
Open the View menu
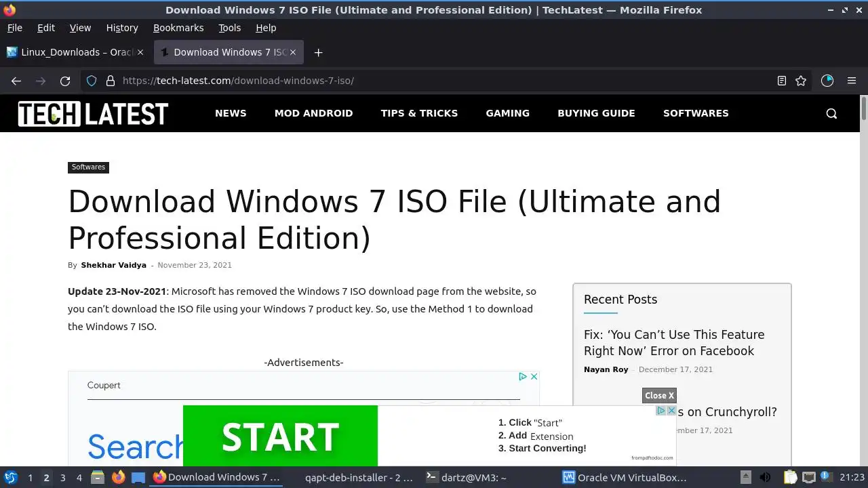point(80,28)
